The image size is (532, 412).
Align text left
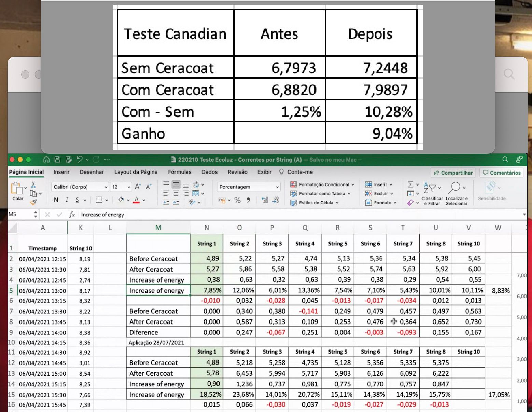pos(166,193)
